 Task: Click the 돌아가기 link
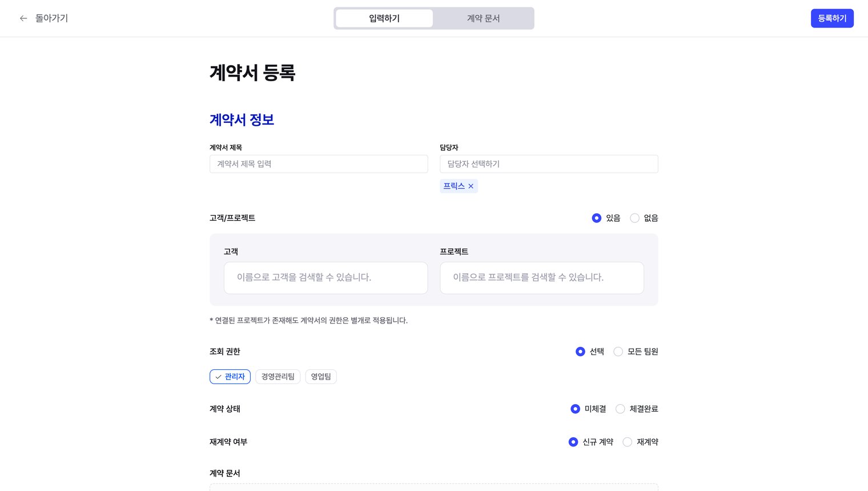coord(51,18)
